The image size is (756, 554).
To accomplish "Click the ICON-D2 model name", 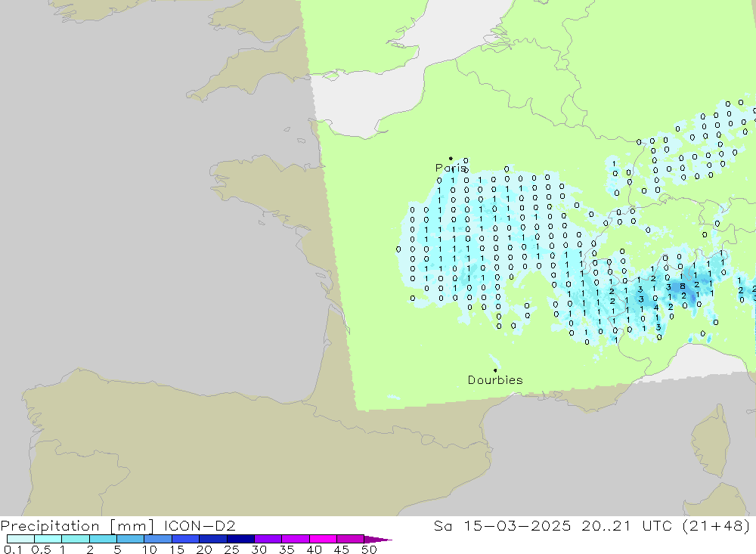I will click(200, 525).
